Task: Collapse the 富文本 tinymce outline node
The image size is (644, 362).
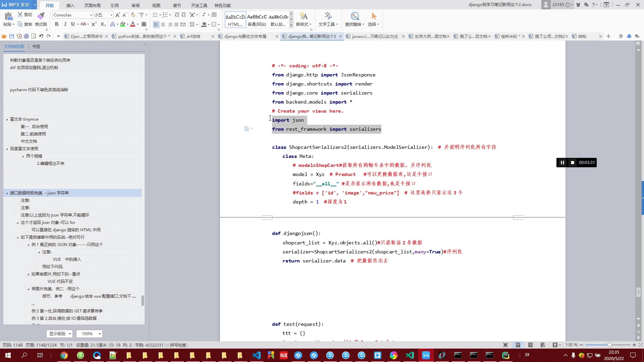Action: point(7,119)
